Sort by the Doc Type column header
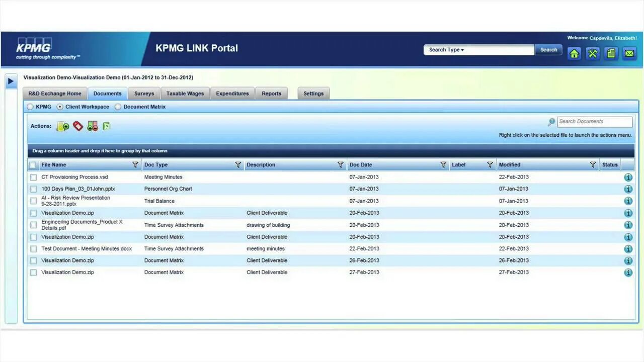The height and width of the screenshot is (362, 644). [156, 165]
